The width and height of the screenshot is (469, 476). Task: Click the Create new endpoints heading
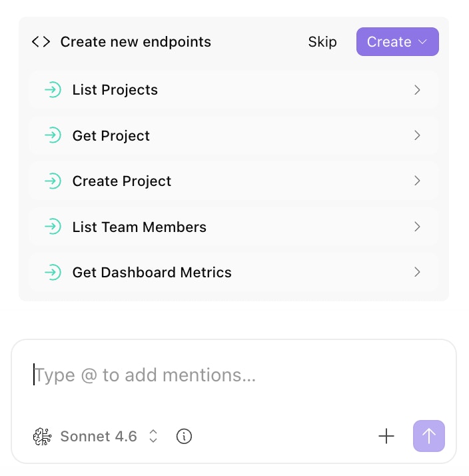[136, 42]
